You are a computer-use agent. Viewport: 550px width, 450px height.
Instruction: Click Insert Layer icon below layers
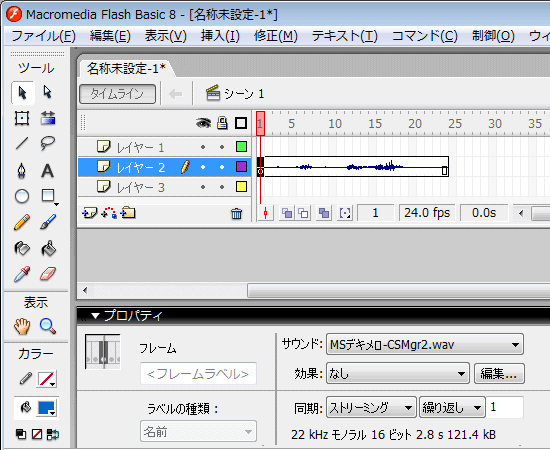(x=89, y=213)
